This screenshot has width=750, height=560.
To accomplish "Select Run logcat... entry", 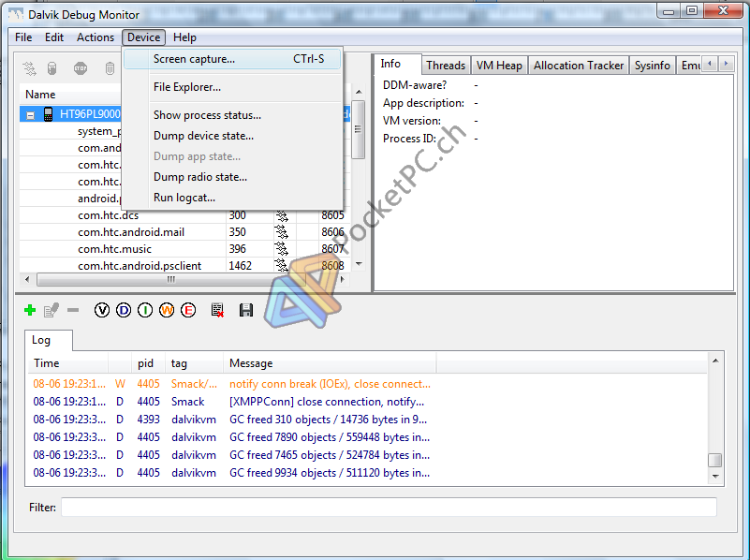I will [x=232, y=198].
